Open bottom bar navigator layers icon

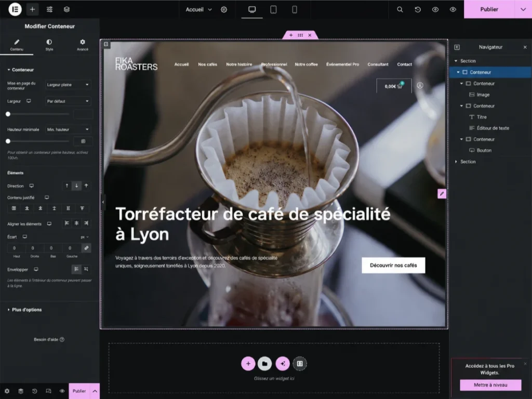(x=21, y=391)
